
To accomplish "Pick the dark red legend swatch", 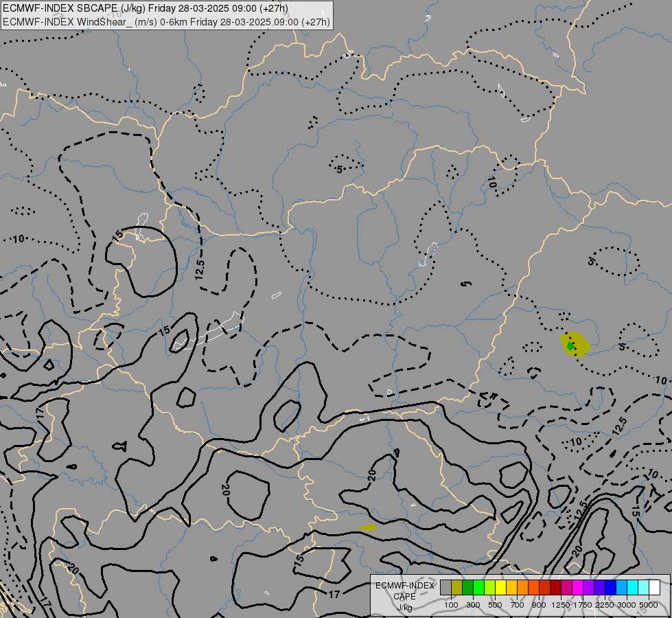I will click(556, 588).
